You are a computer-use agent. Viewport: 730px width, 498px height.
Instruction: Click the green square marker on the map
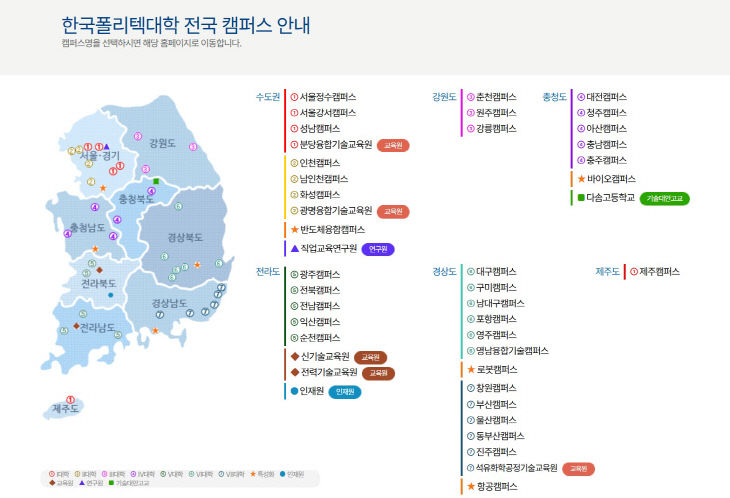tap(156, 181)
